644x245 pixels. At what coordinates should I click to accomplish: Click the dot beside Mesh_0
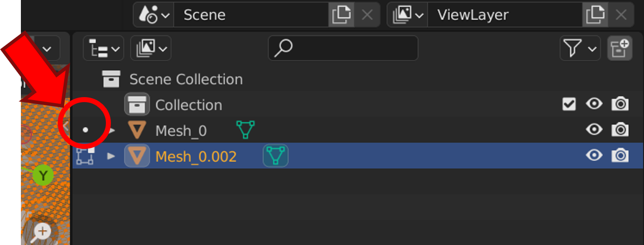85,130
